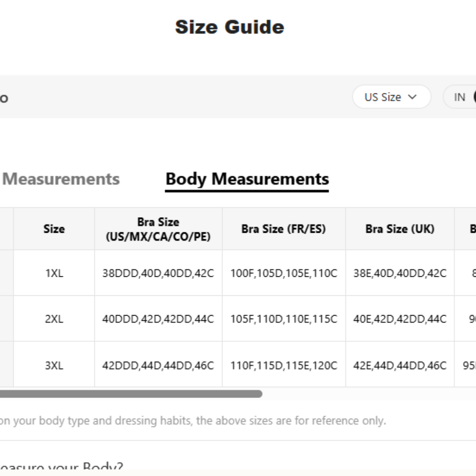Click the Bra Size (UK) column header
Screen dimensions: 476x476
(399, 229)
